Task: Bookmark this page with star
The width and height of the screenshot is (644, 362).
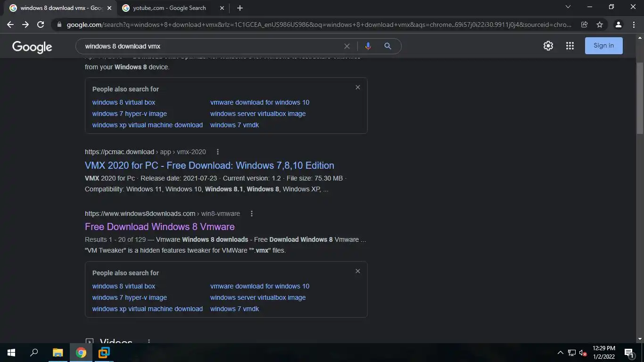Action: 600,25
